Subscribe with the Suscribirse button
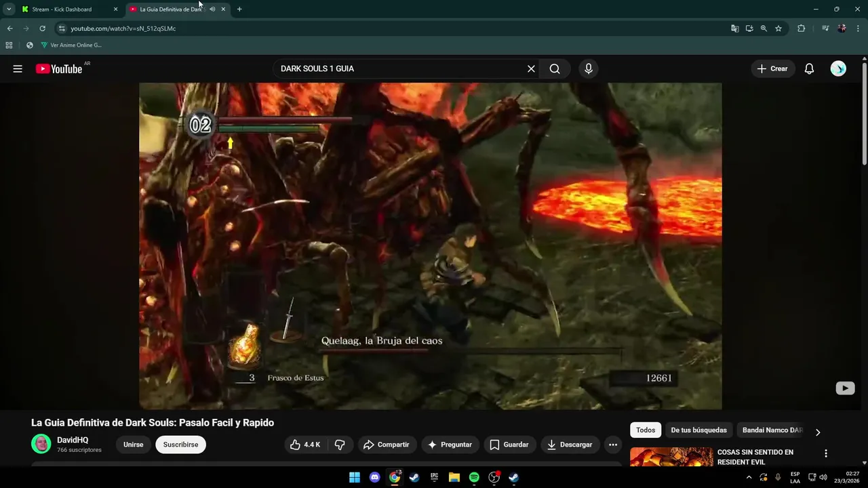 180,445
